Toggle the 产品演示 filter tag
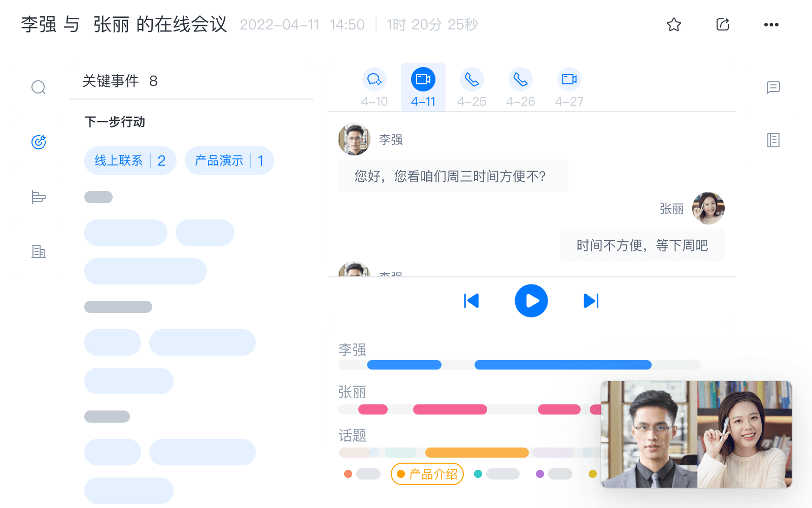The width and height of the screenshot is (812, 508). tap(229, 161)
